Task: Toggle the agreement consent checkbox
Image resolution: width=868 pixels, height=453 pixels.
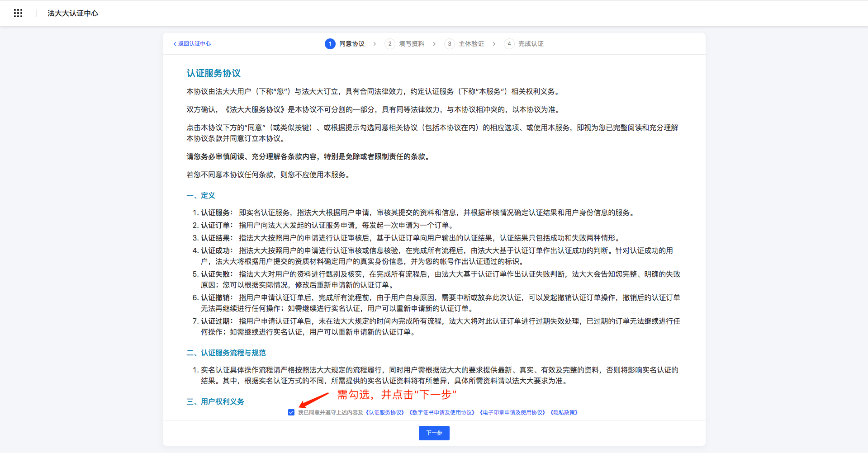Action: click(291, 412)
